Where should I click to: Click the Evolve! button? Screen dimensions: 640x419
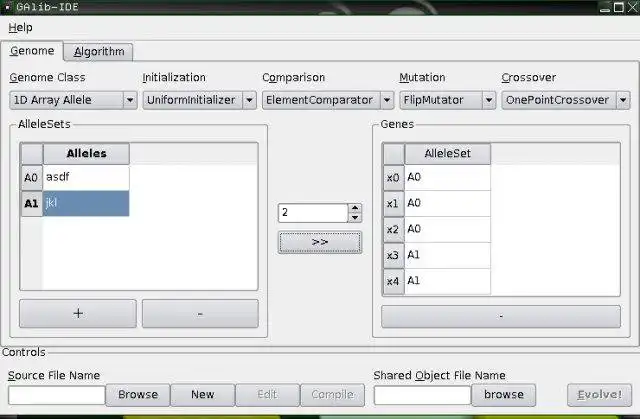pyautogui.click(x=600, y=395)
